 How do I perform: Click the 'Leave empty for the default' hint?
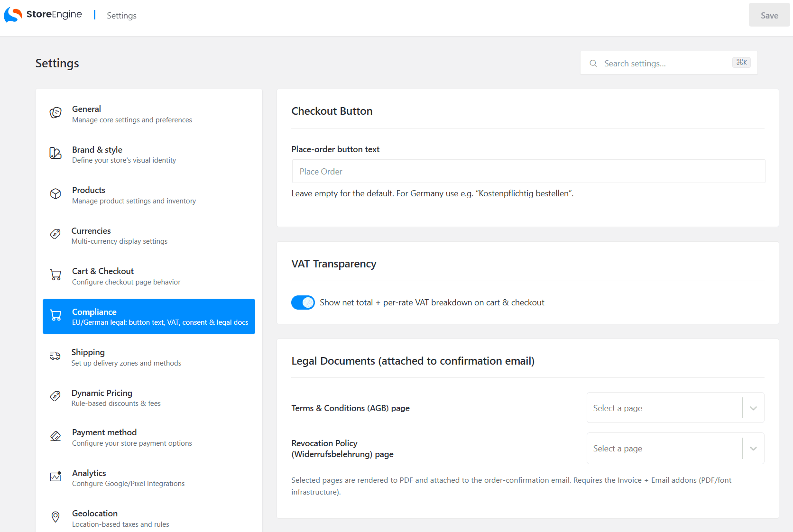pos(433,193)
